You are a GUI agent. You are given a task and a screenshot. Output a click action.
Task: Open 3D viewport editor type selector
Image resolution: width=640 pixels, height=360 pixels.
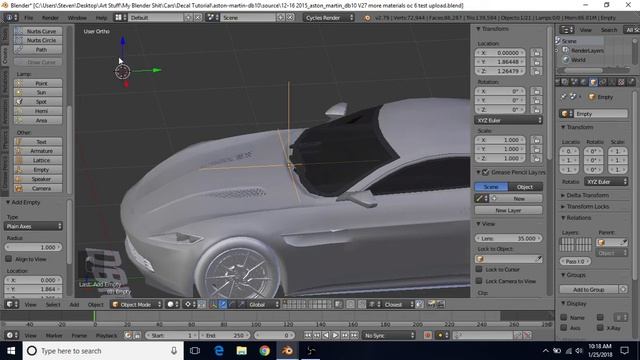coord(11,304)
